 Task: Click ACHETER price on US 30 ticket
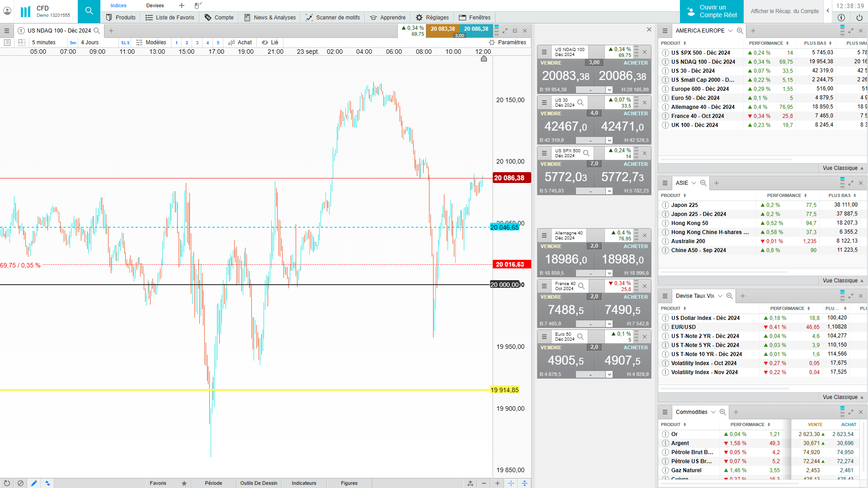[623, 127]
